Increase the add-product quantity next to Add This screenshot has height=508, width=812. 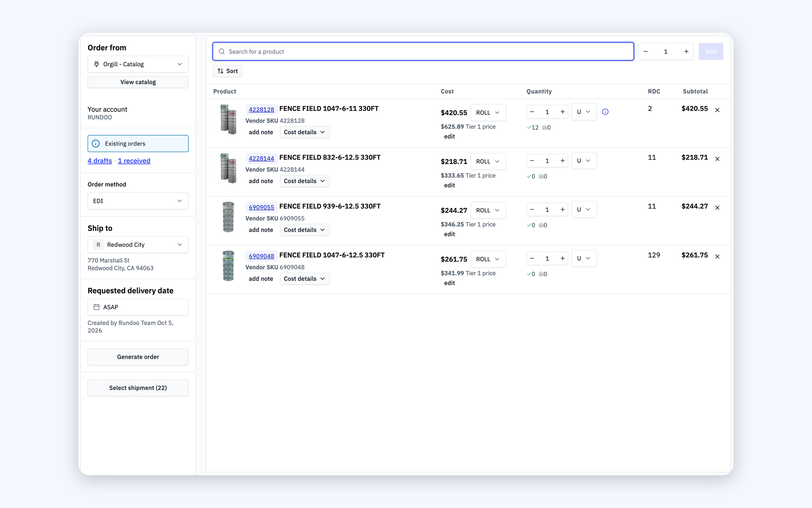[x=686, y=52]
